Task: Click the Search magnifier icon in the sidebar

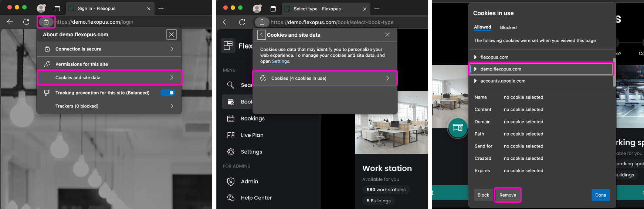Action: coord(231,85)
